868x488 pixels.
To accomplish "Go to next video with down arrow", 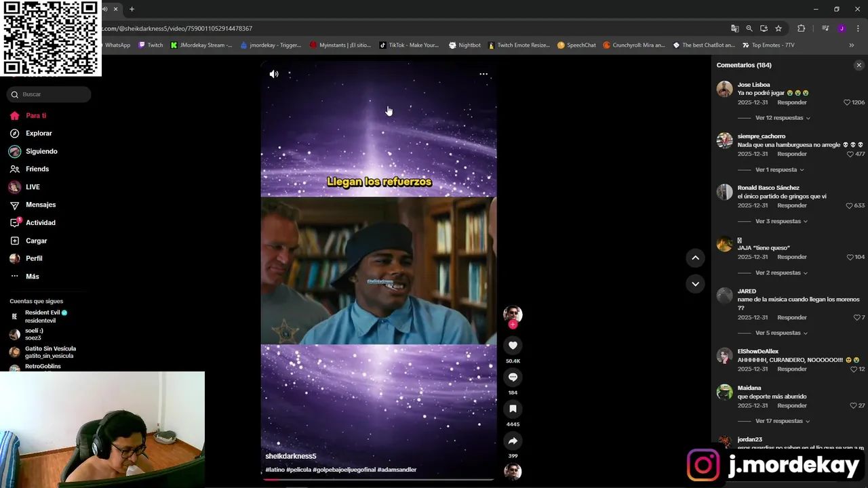I will (695, 284).
